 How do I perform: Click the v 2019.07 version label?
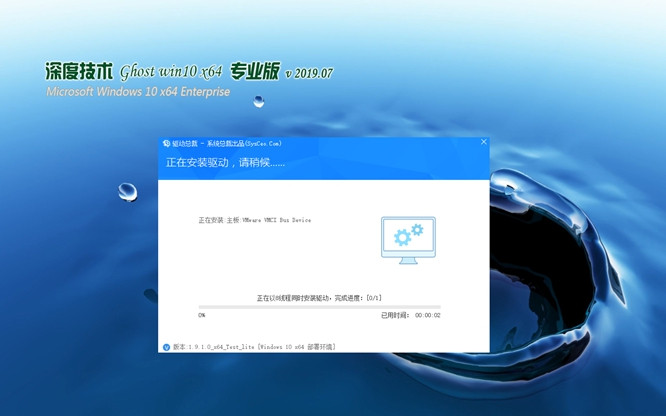pos(309,73)
